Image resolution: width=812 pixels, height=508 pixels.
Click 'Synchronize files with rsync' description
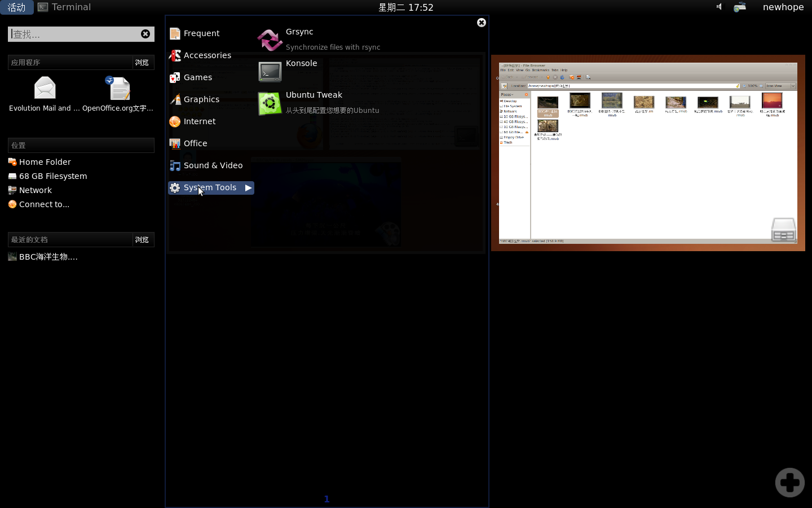(333, 47)
